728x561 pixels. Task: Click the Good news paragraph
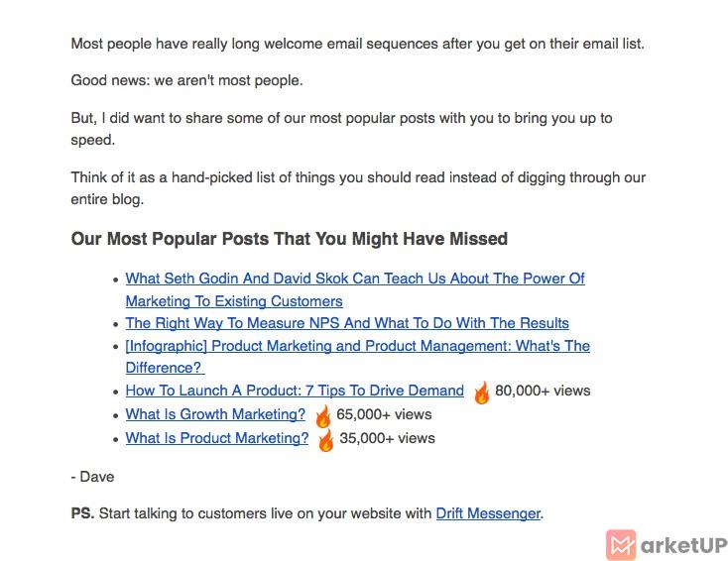[186, 80]
